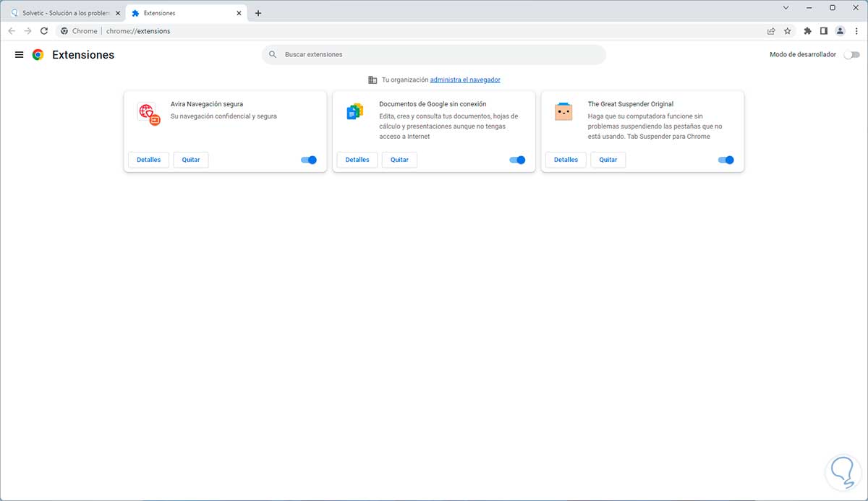Click the Buscar extensiones search field

[434, 54]
